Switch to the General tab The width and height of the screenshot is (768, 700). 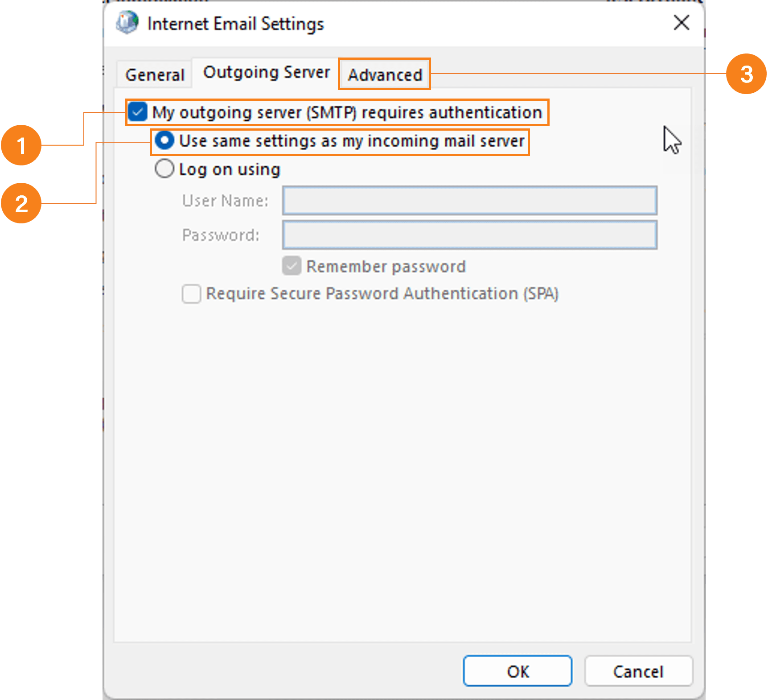pos(154,74)
